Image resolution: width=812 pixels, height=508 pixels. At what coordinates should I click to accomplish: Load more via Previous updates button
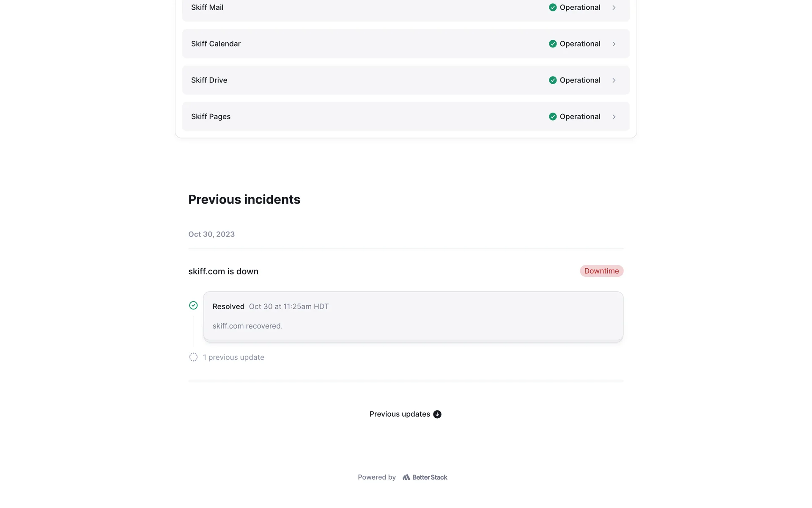click(x=400, y=414)
